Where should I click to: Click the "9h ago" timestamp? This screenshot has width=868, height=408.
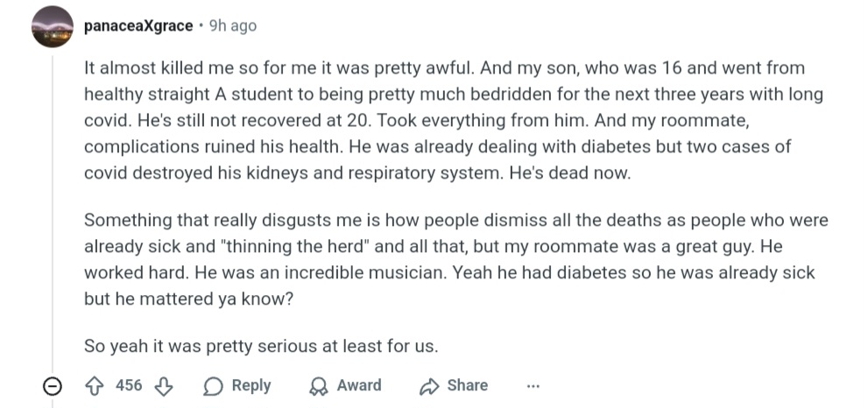click(x=233, y=25)
